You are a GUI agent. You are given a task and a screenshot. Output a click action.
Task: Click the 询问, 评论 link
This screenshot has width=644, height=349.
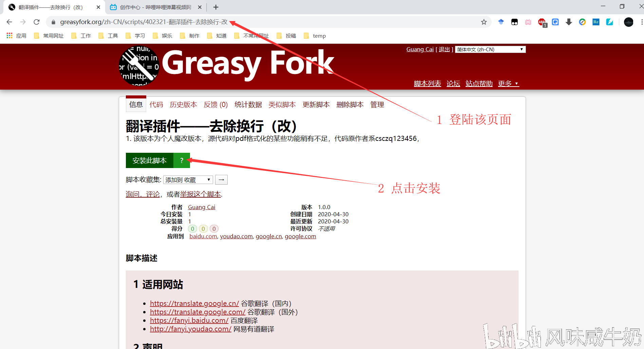pyautogui.click(x=143, y=194)
